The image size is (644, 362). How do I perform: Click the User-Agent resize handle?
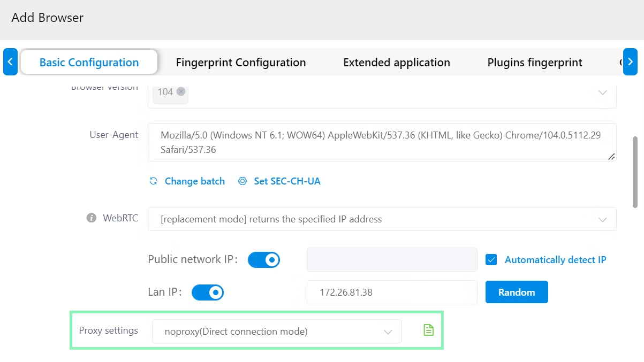(611, 156)
